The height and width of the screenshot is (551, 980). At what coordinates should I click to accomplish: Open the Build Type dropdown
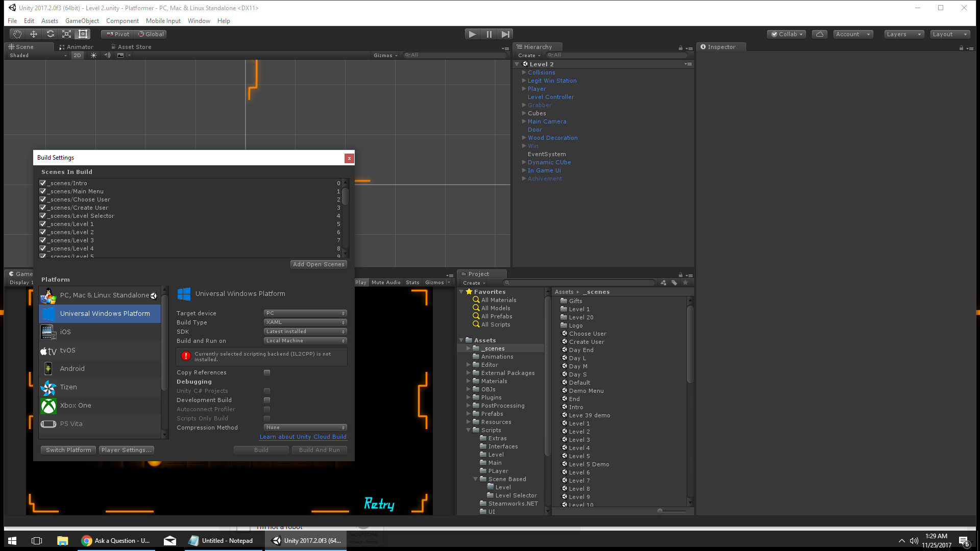point(304,321)
